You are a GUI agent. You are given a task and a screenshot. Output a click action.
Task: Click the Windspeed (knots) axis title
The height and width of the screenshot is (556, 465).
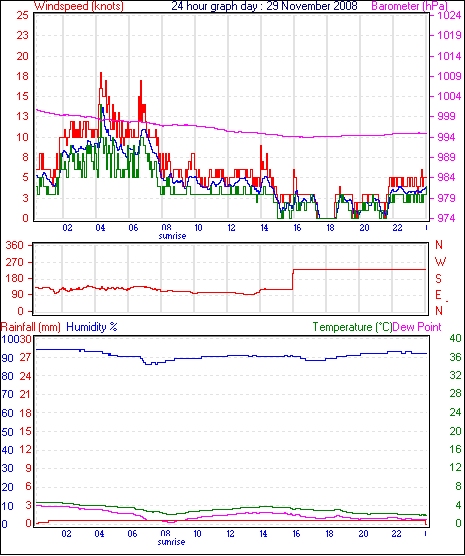(x=79, y=6)
